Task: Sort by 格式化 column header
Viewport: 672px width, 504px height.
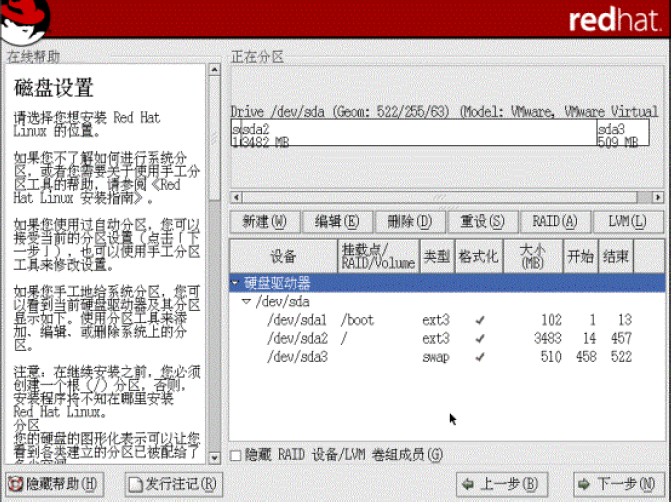Action: pos(478,256)
